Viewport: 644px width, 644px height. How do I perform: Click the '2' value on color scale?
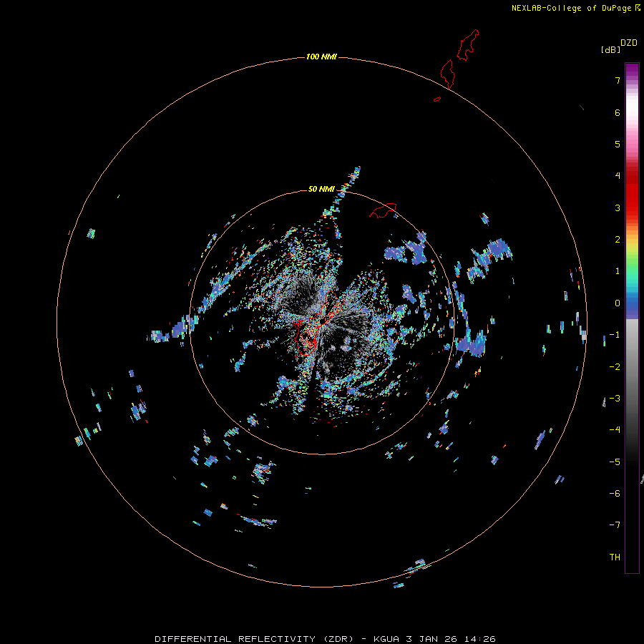pos(618,240)
